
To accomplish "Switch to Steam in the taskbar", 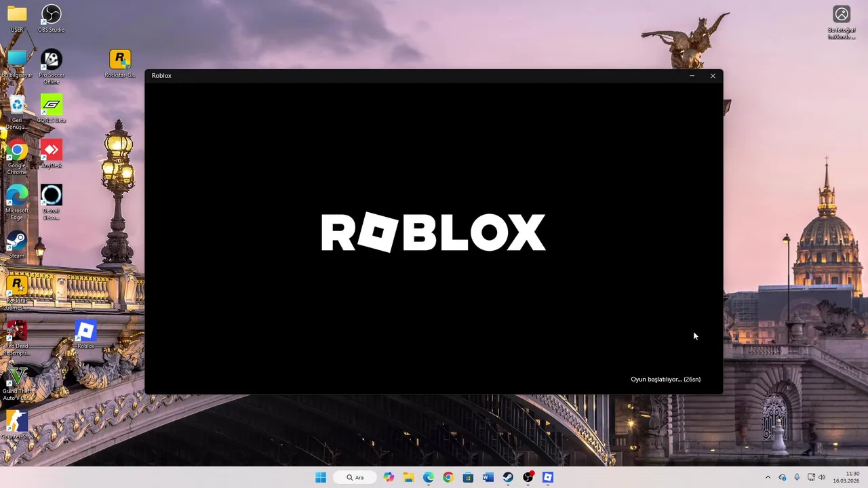I will click(508, 477).
